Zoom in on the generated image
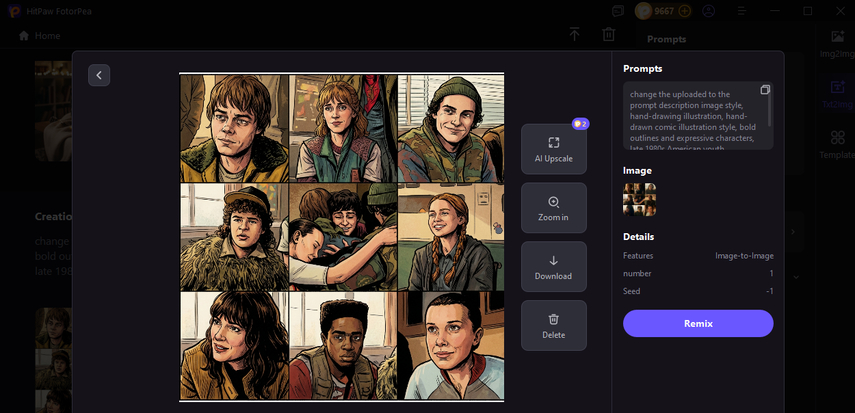Screen dimensions: 855x413 click(x=553, y=208)
